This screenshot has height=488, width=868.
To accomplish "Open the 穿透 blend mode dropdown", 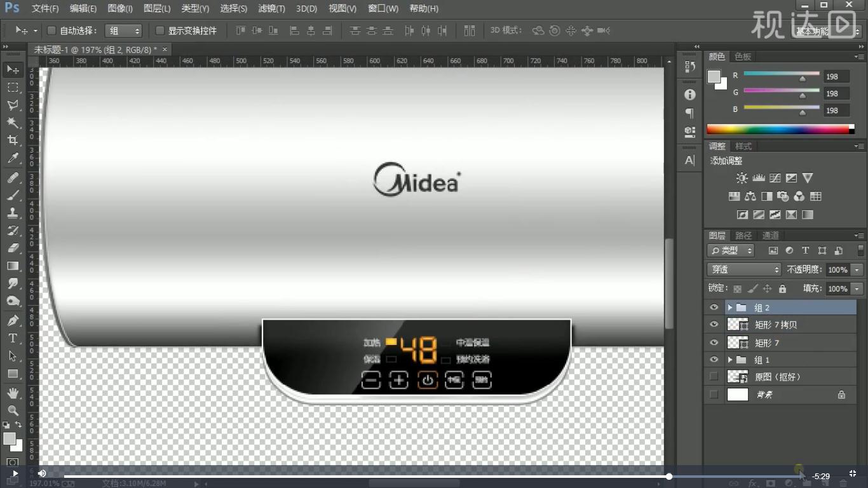I will (x=743, y=269).
